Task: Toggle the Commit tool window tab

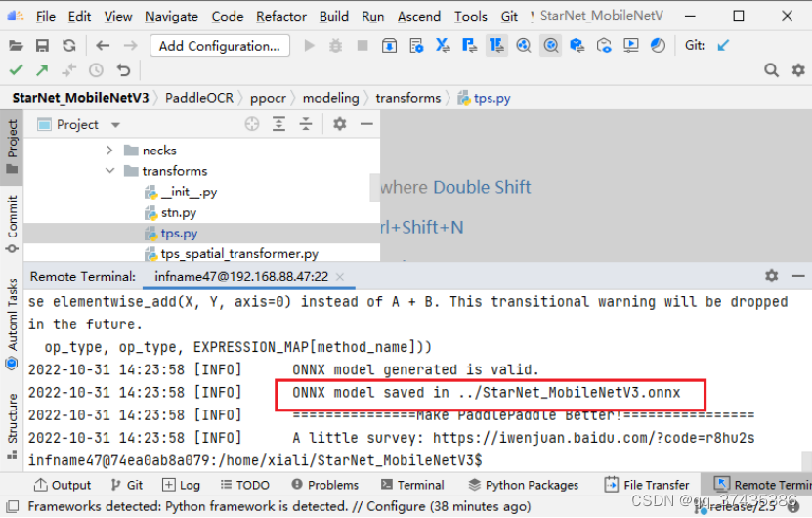Action: [12, 224]
